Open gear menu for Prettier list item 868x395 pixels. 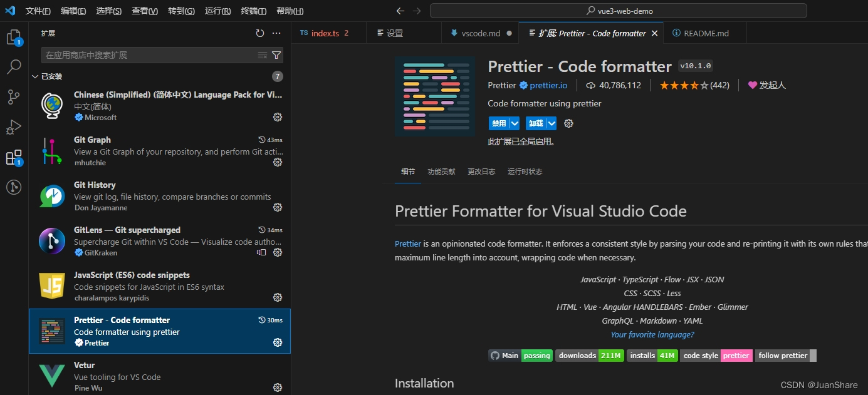[x=278, y=342]
